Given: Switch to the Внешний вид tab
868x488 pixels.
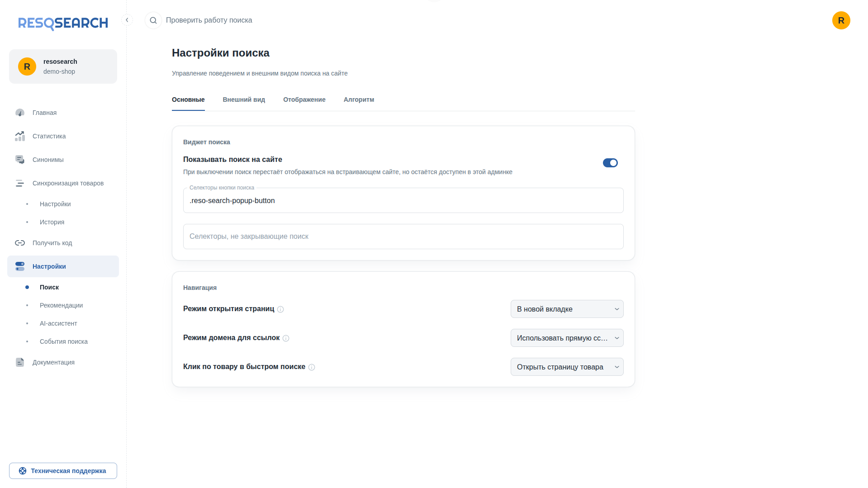Looking at the screenshot, I should click(244, 99).
